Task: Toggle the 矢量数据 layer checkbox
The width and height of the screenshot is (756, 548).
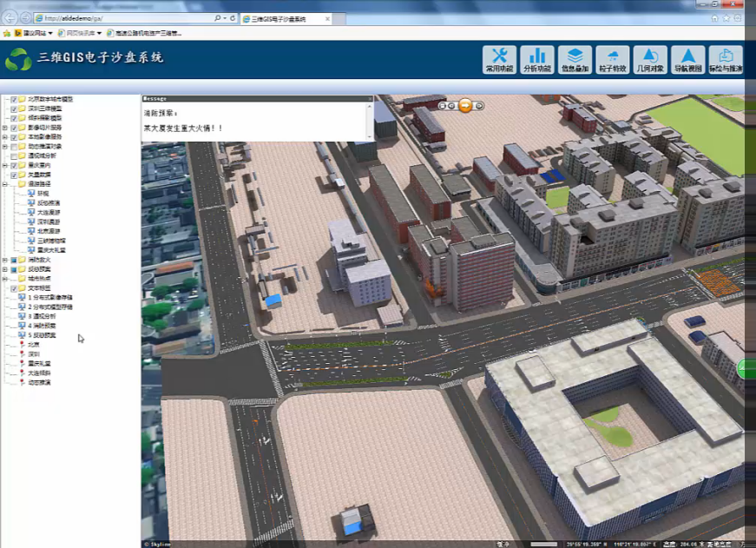Action: (x=14, y=175)
